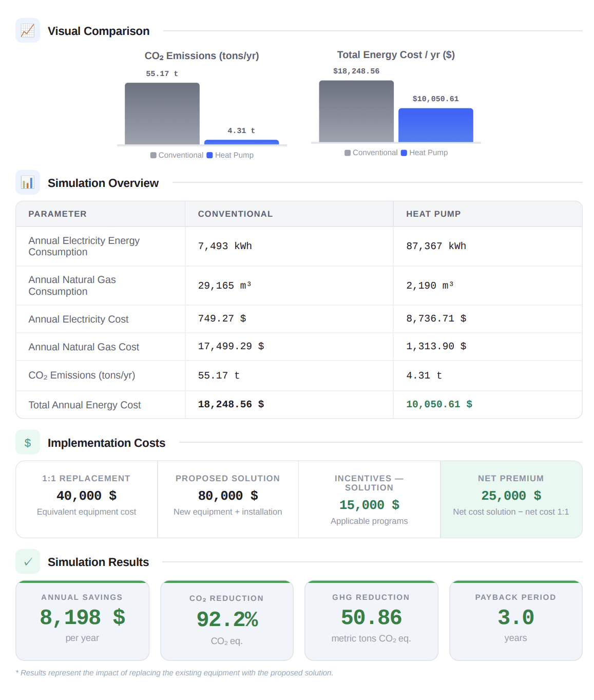Click the CO₂ Reduction 92.2% value
Viewport: 594px width, 700px height.
227,619
